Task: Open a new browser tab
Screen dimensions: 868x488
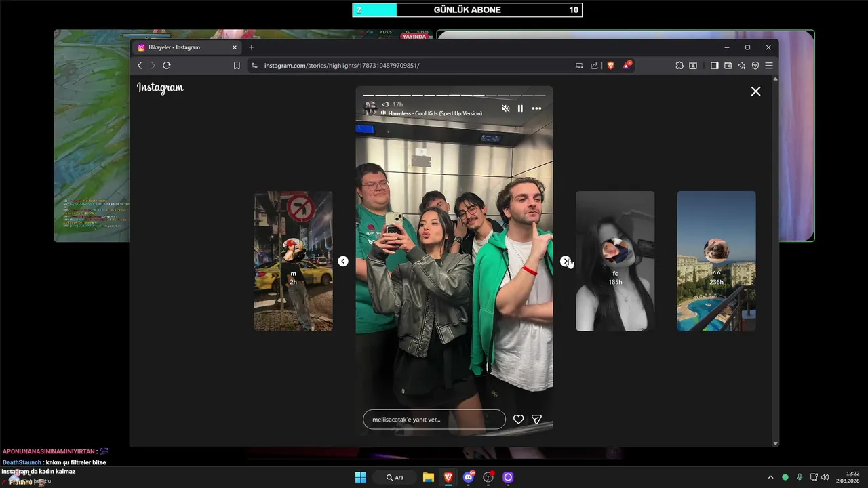Action: click(251, 47)
